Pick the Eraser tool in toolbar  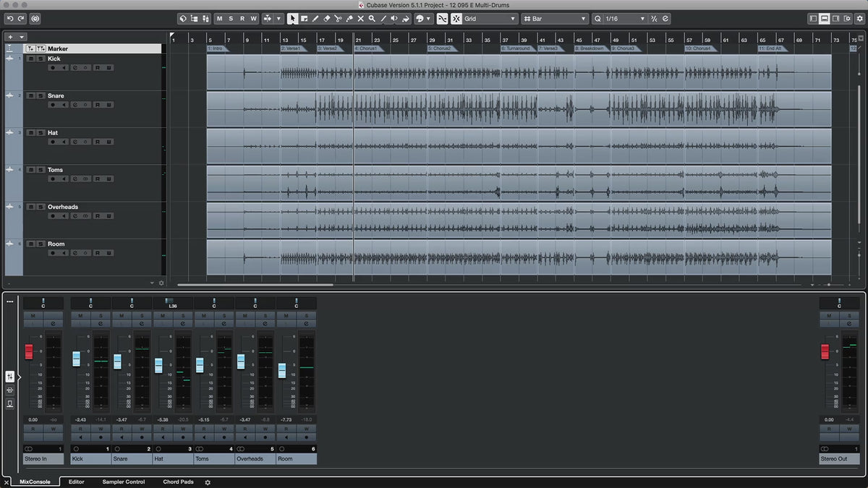pyautogui.click(x=326, y=19)
